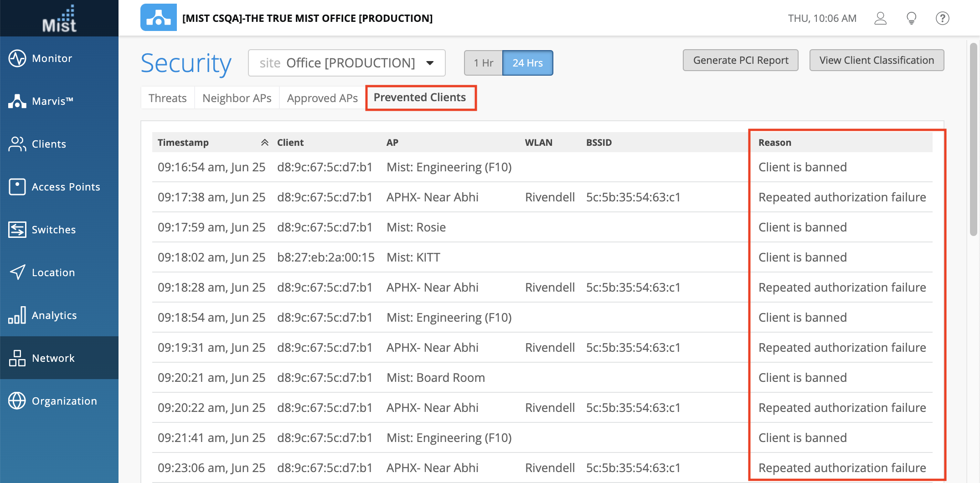Click Generate PCI Report button

pyautogui.click(x=740, y=60)
